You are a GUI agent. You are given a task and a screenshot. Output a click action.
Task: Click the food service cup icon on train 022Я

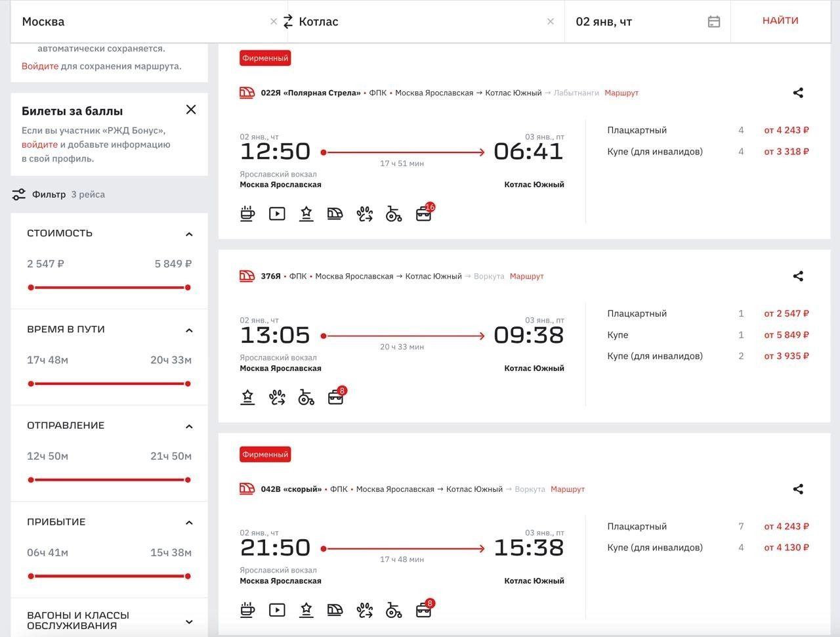coord(247,213)
